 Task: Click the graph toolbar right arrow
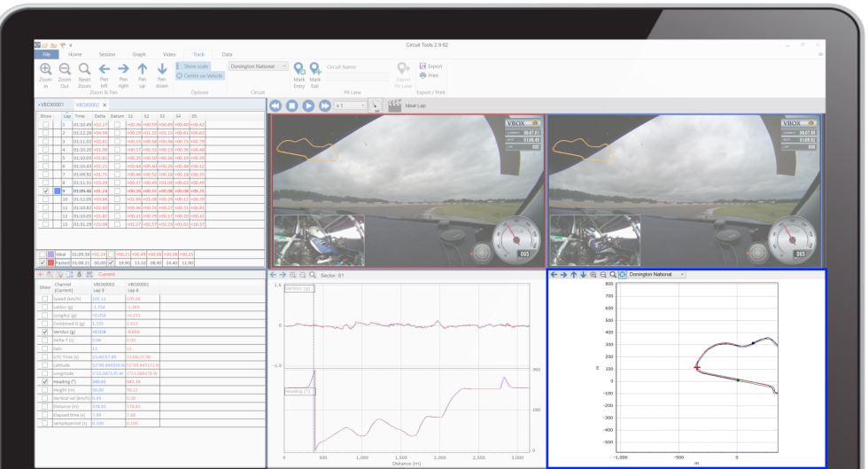click(283, 275)
